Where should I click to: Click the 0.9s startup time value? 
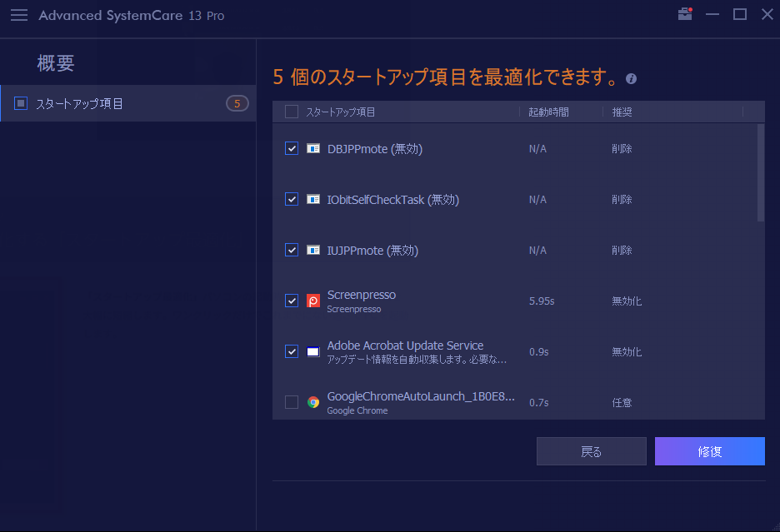pos(538,351)
